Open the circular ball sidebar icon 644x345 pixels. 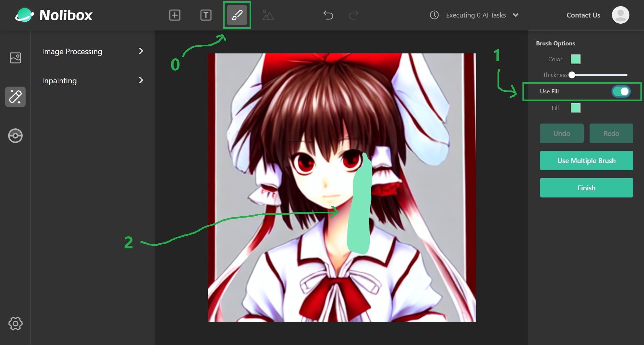coord(15,136)
